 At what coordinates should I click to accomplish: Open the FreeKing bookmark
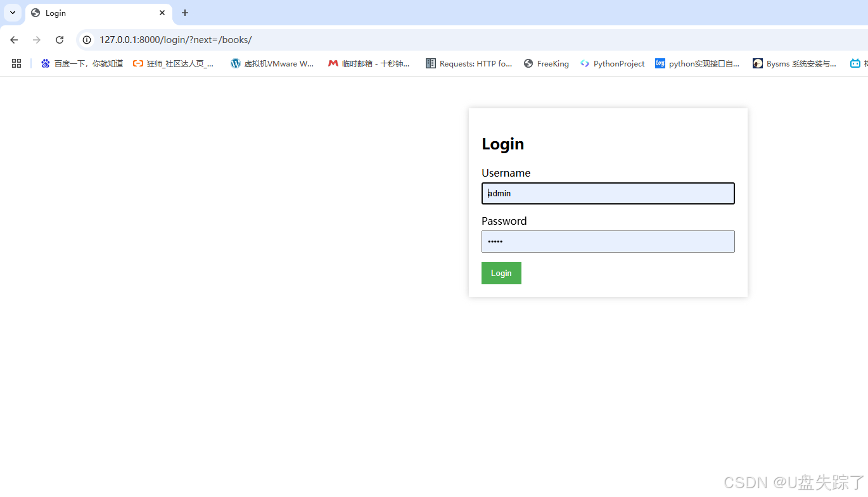point(546,63)
